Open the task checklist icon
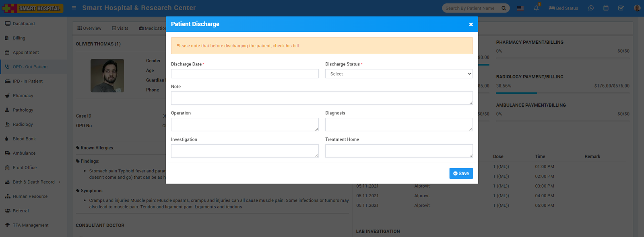Viewport: 644px width, 237px height. 621,8
